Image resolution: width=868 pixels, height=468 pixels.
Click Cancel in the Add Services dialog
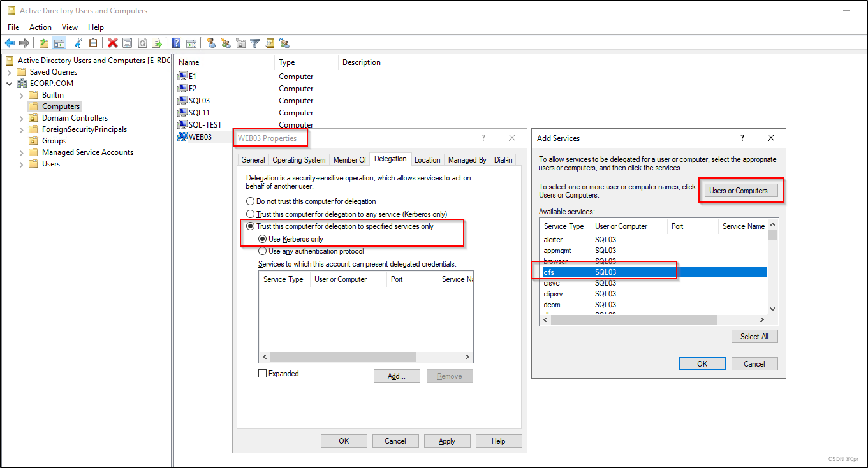click(754, 364)
